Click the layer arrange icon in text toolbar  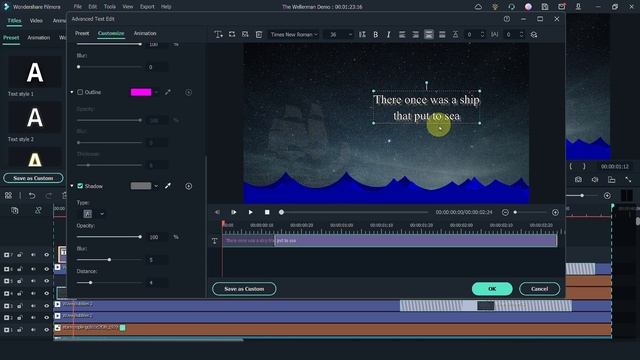(x=534, y=35)
